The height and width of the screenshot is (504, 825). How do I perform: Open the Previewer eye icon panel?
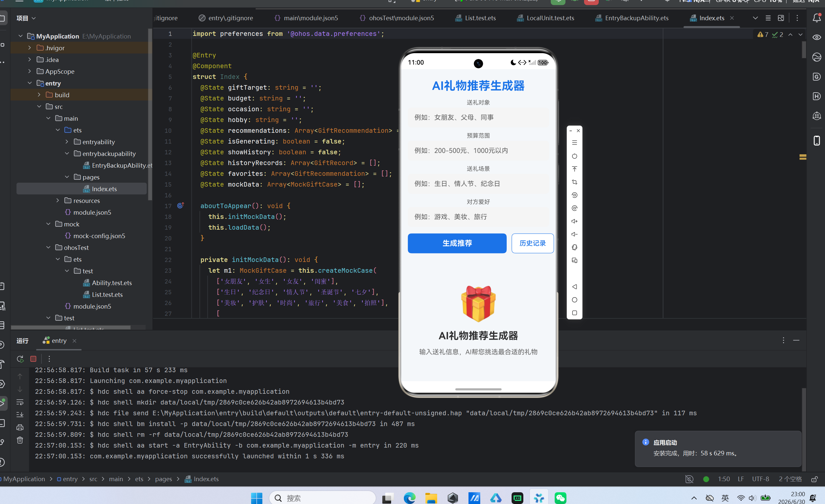coord(817,37)
